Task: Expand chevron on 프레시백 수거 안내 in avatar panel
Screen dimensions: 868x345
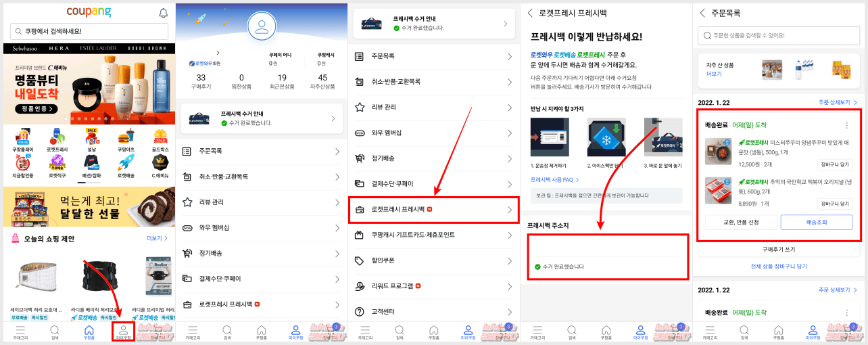Action: pyautogui.click(x=333, y=119)
